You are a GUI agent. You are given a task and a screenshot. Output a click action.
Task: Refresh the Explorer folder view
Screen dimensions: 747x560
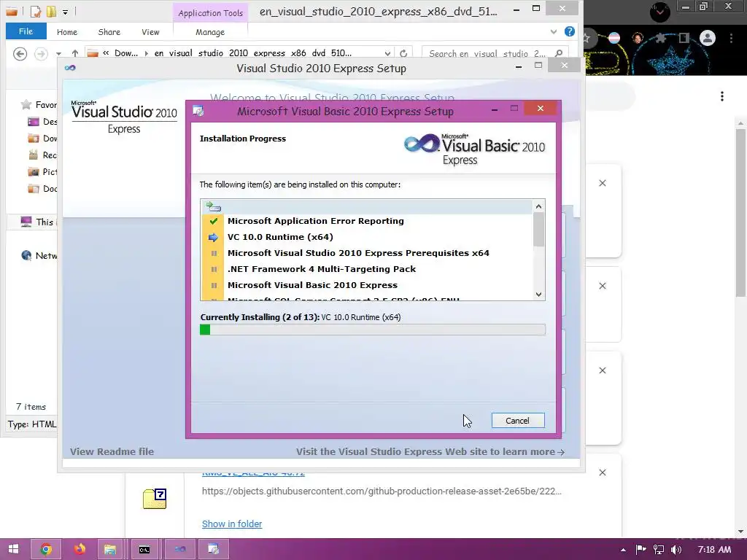coord(403,53)
